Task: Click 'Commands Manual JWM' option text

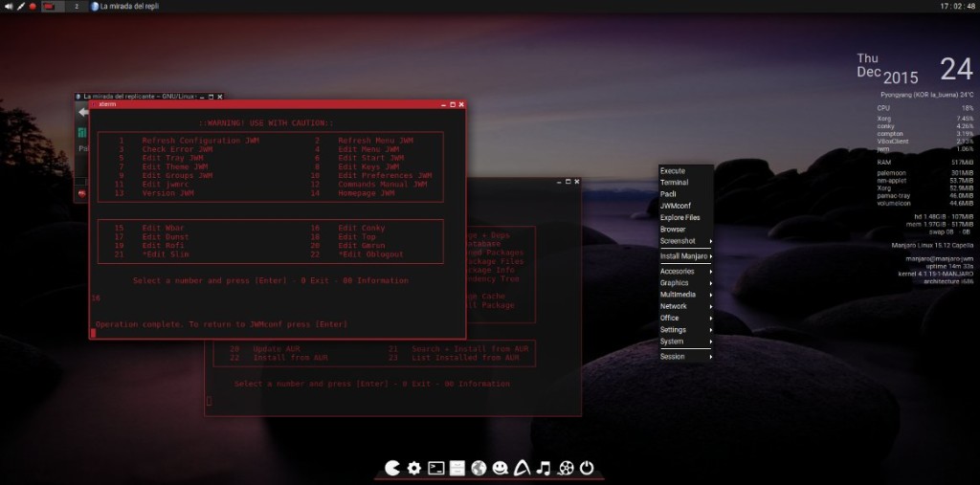Action: pyautogui.click(x=383, y=185)
